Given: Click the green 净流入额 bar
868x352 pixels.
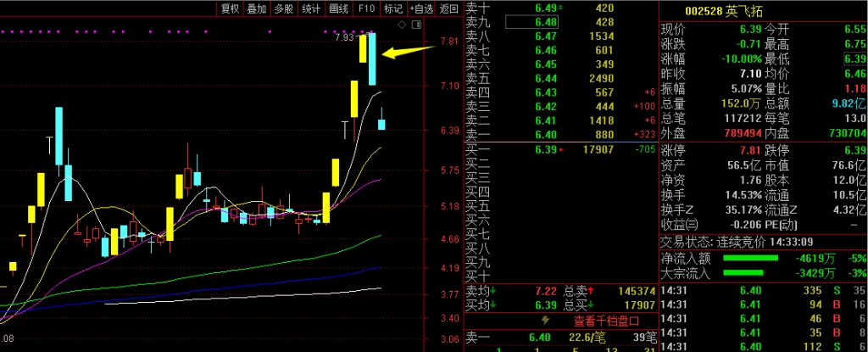Looking at the screenshot, I should (x=751, y=258).
